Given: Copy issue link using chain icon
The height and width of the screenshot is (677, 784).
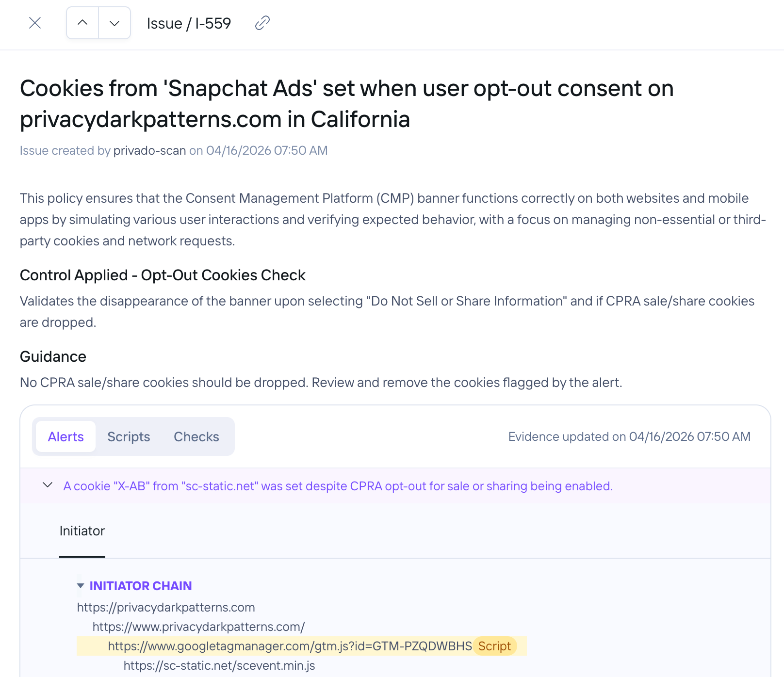Looking at the screenshot, I should pos(262,23).
